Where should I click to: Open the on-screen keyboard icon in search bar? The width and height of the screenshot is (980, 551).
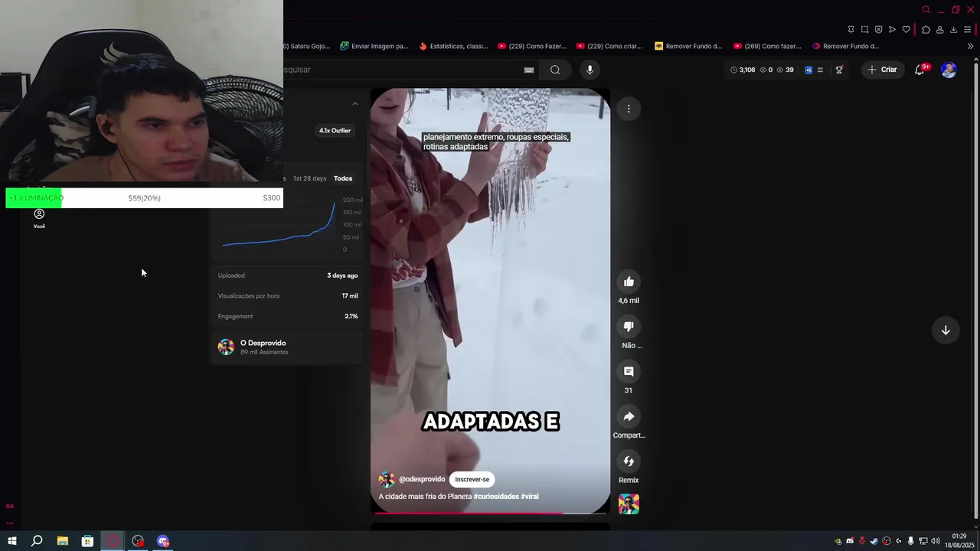528,70
